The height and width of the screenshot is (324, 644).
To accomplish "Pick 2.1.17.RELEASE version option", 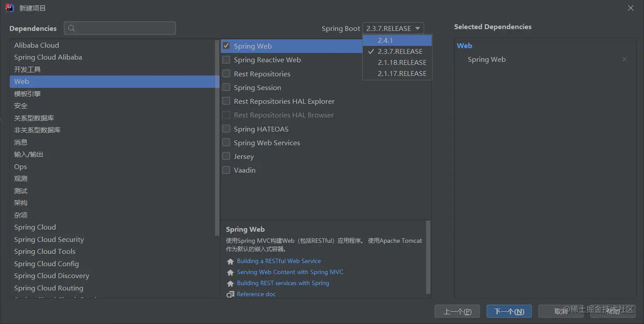I will pyautogui.click(x=397, y=73).
